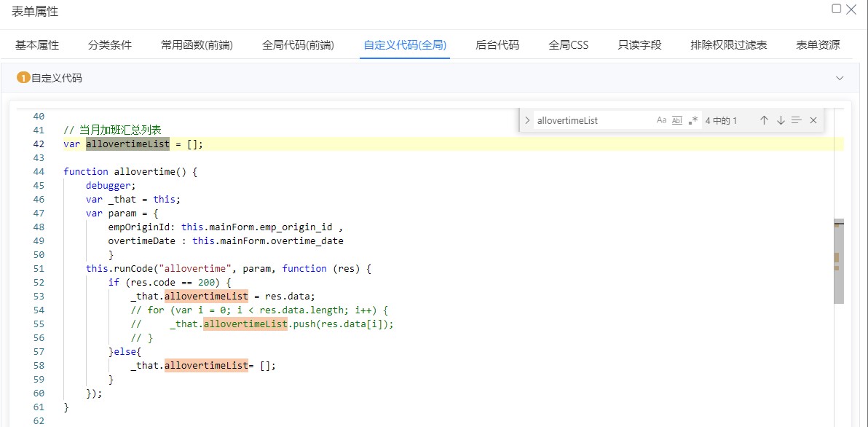This screenshot has height=427, width=868.
Task: Close the find widget
Action: (813, 120)
